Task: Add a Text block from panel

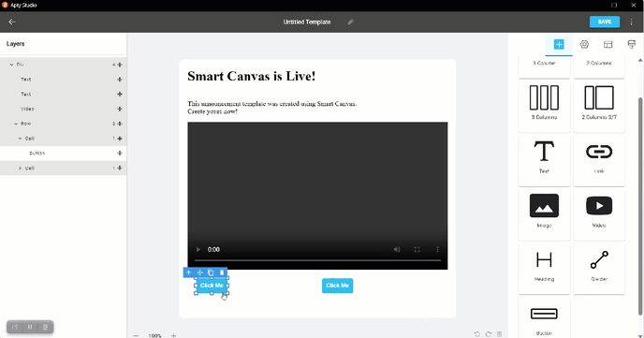Action: (544, 160)
